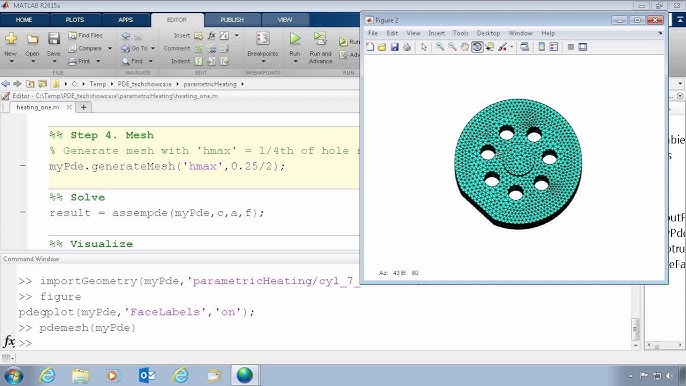686x386 pixels.
Task: Open the Tools menu in Figure 2
Action: coord(460,33)
